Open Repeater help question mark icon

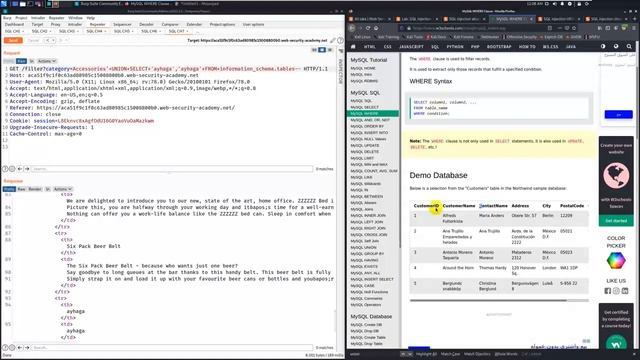click(x=340, y=40)
